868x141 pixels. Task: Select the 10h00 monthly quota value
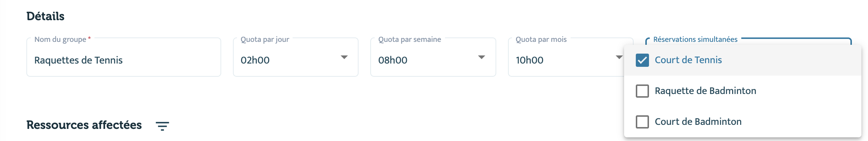[530, 60]
